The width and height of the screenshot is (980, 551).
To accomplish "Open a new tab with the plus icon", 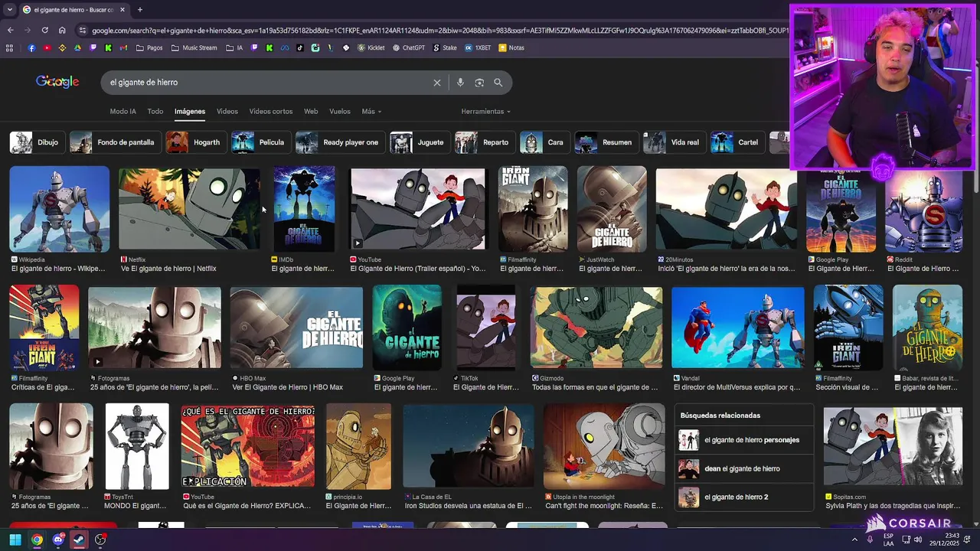I will point(139,10).
